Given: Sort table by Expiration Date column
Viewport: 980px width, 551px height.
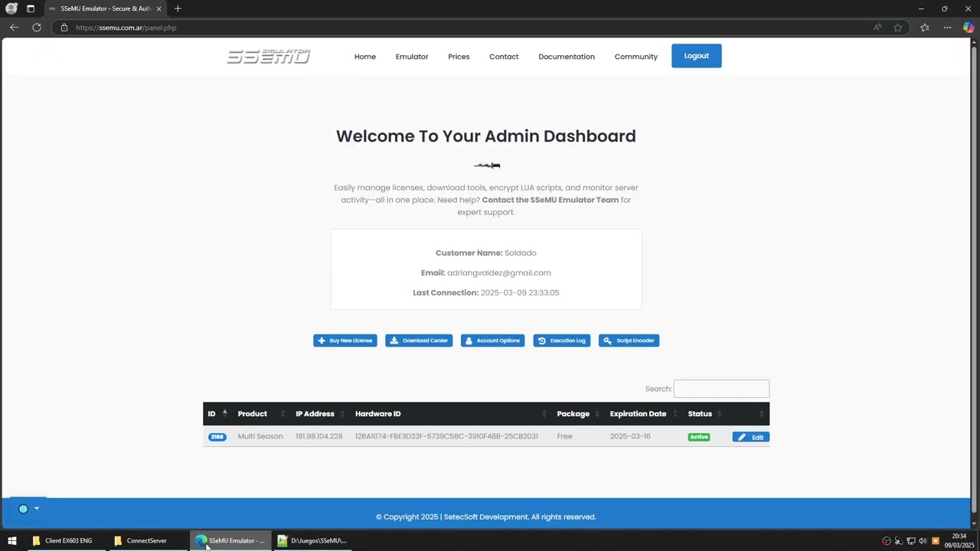Looking at the screenshot, I should 644,414.
